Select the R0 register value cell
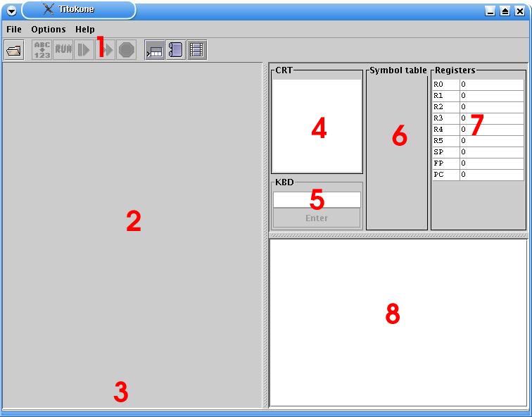 (x=491, y=85)
